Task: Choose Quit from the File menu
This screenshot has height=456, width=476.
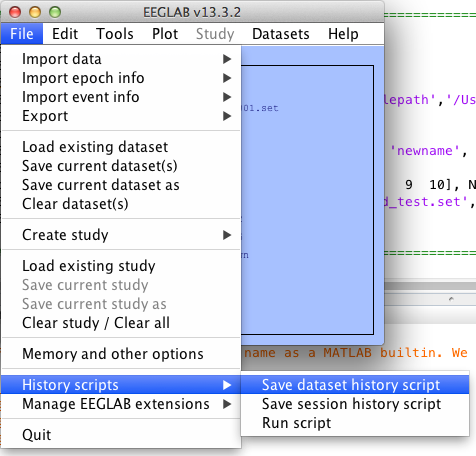Action: pyautogui.click(x=121, y=435)
